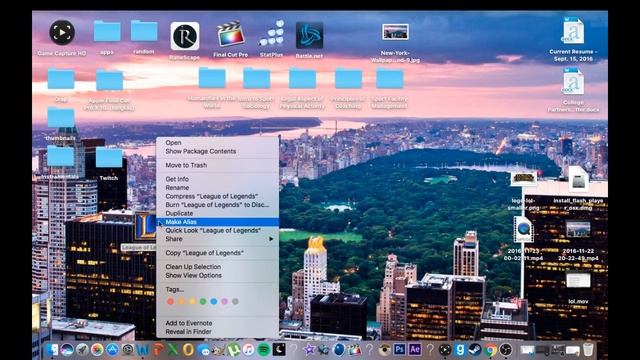Expand the Share submenu arrow
The width and height of the screenshot is (640, 360).
(x=271, y=239)
